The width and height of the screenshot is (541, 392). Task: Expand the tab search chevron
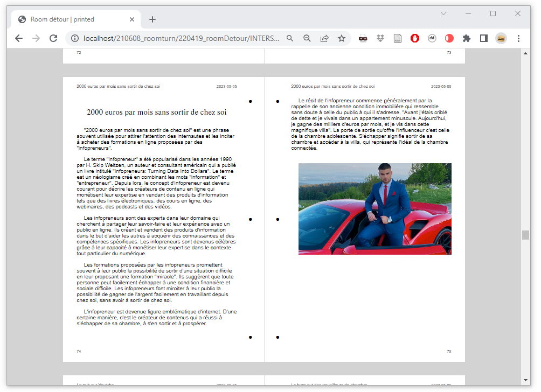[x=443, y=13]
